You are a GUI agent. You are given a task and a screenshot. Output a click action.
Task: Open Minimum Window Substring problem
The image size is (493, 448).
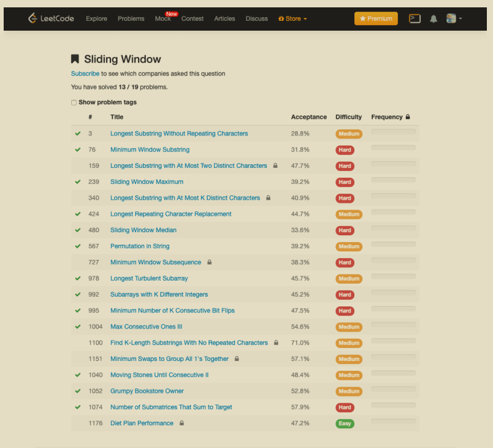150,150
